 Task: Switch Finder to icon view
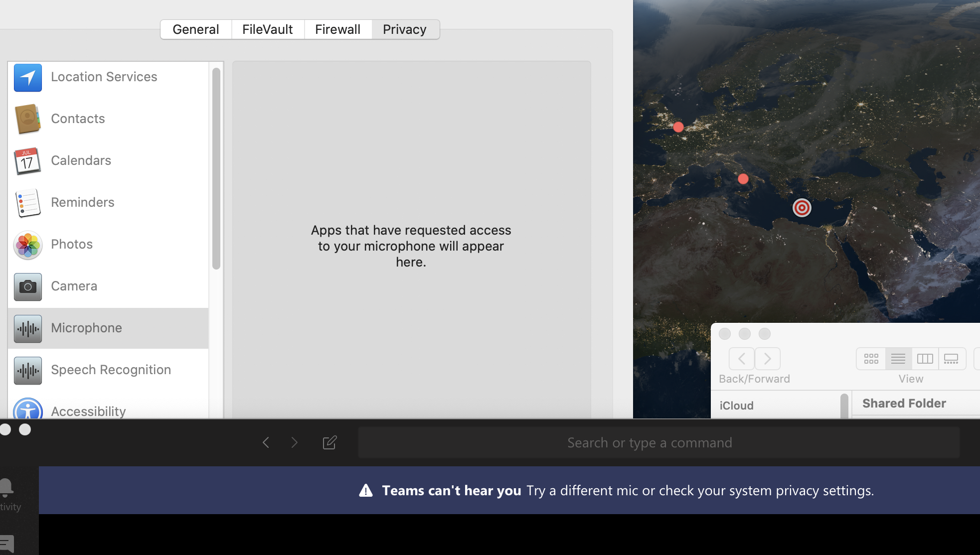point(871,359)
